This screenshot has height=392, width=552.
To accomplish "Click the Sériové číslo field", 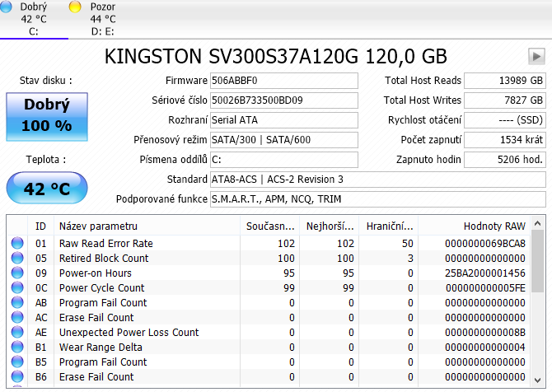I will pos(284,100).
